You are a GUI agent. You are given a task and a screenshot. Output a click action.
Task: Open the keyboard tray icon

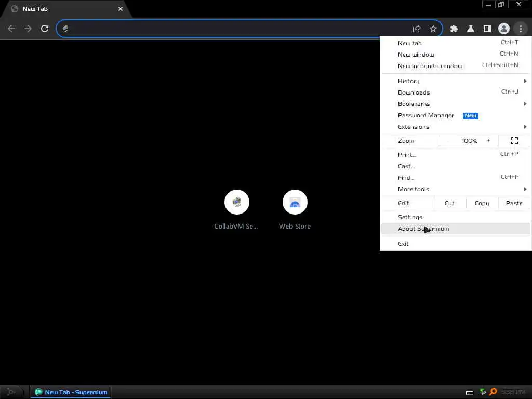click(470, 393)
